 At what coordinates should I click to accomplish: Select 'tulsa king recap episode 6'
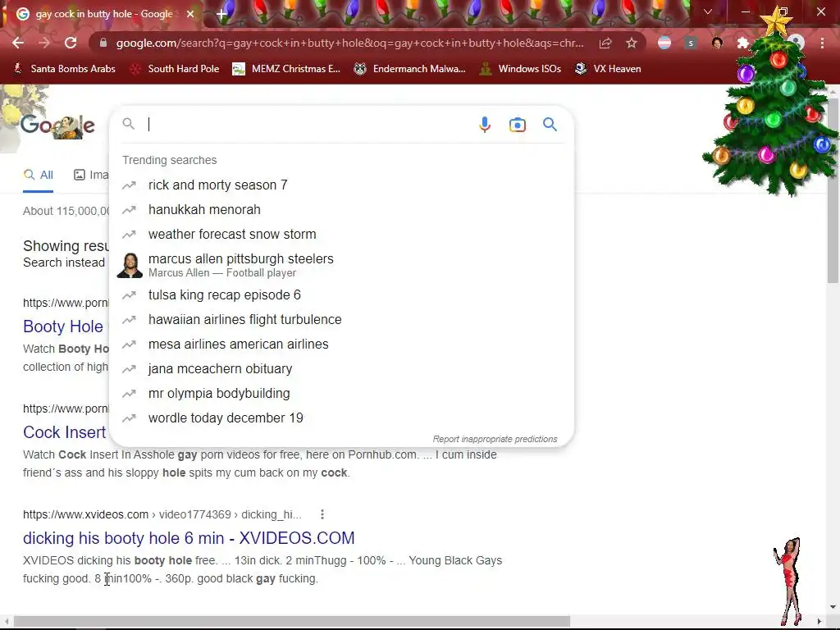pyautogui.click(x=341, y=294)
